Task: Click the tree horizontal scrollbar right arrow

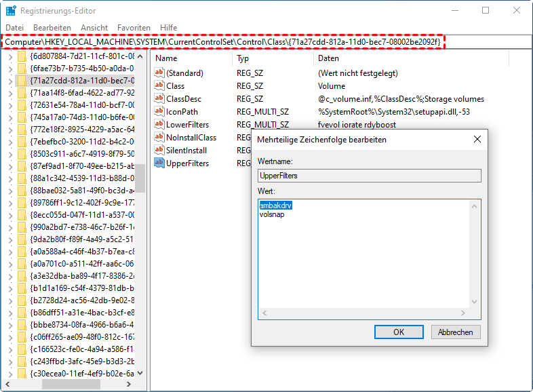Action: (x=128, y=384)
